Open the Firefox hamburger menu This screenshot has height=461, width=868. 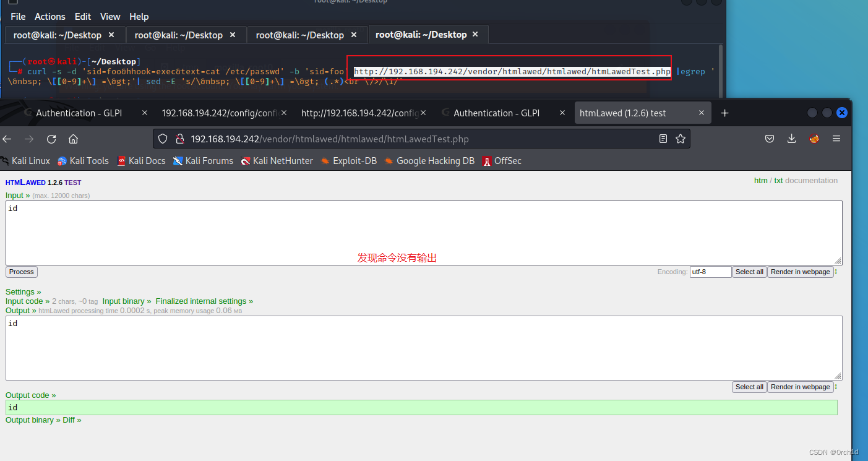click(836, 139)
